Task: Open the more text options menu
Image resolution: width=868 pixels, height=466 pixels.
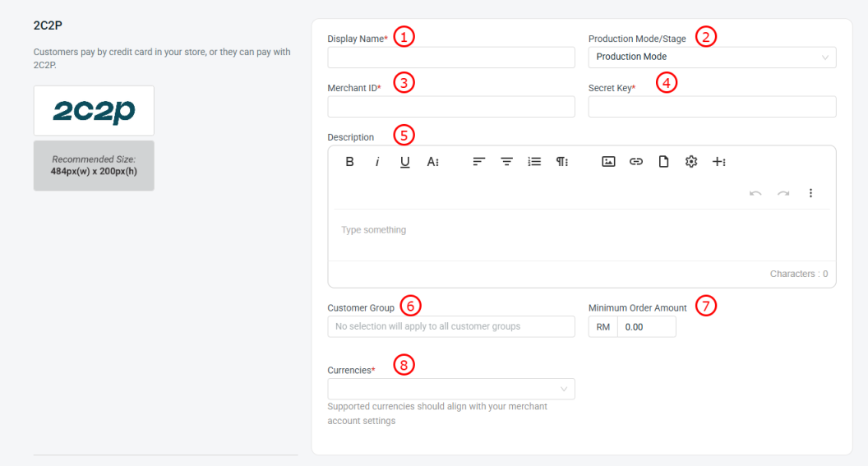Action: pos(433,162)
